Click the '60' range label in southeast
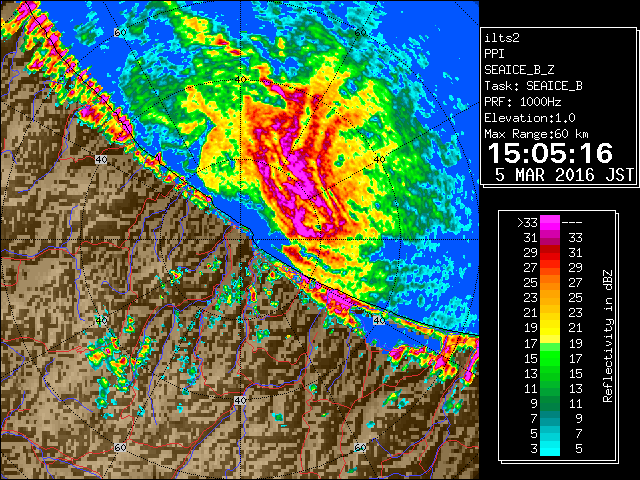640x480 pixels. click(x=360, y=447)
